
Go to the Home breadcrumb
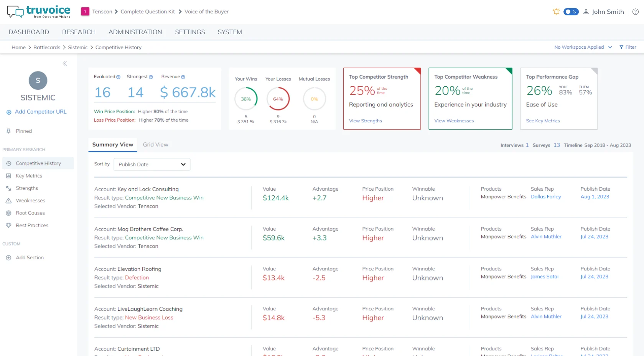tap(18, 48)
